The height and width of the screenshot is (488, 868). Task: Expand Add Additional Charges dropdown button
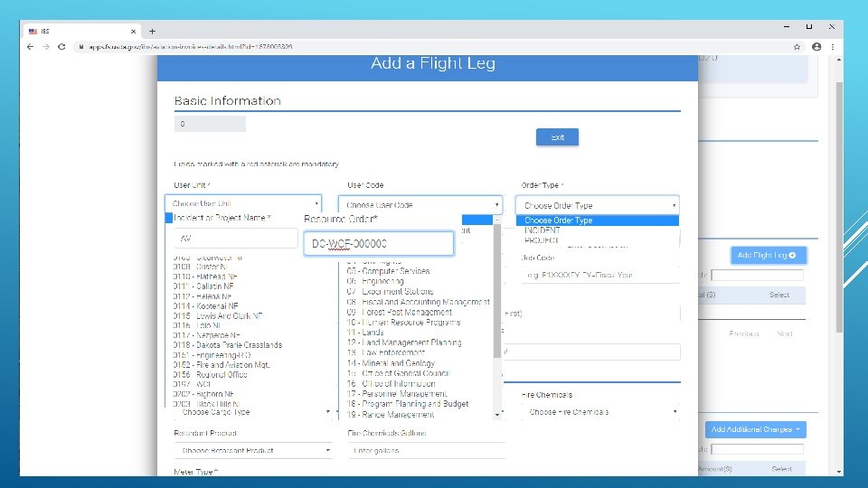(x=755, y=429)
